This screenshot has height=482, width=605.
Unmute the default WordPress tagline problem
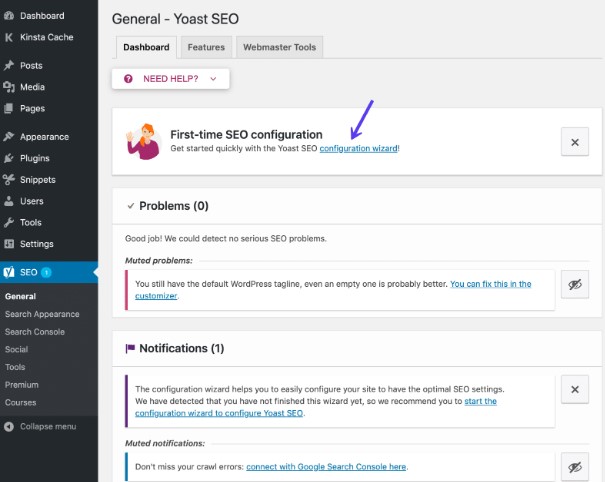tap(574, 284)
